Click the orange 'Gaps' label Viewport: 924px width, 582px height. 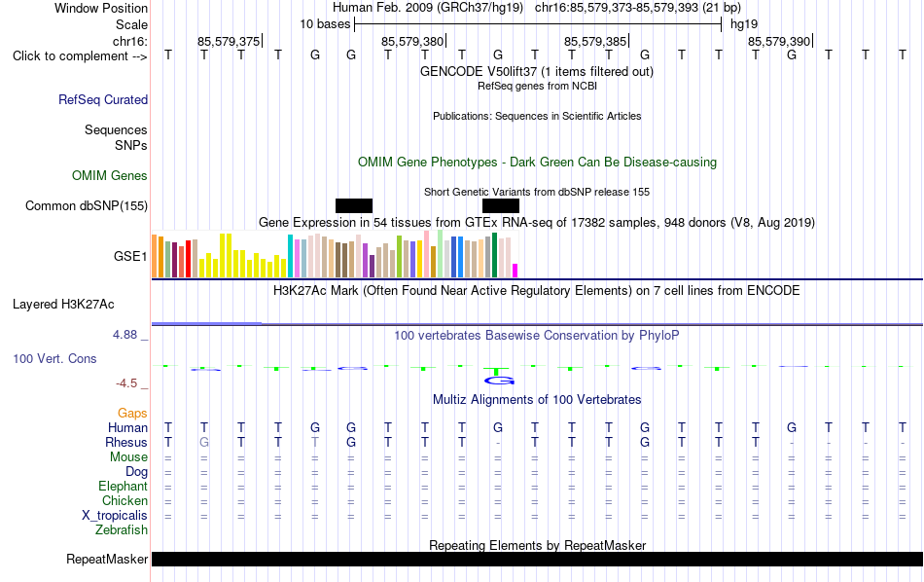(132, 413)
